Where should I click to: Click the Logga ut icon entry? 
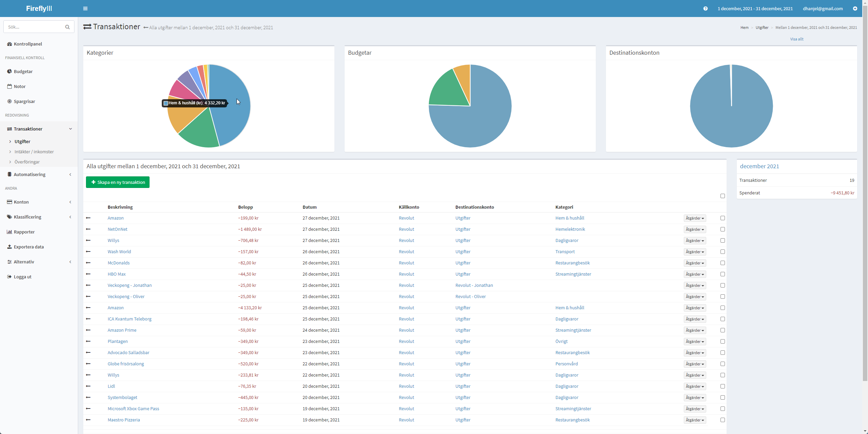point(10,277)
